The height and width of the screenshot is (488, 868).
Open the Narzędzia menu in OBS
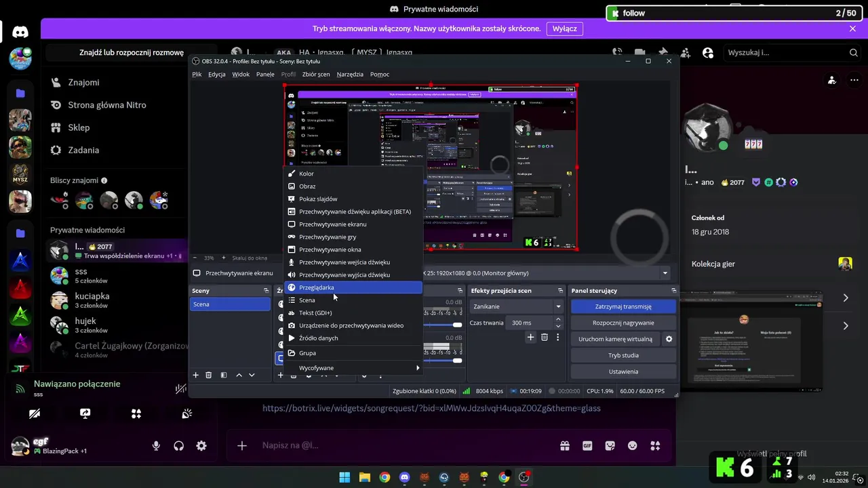pos(350,74)
